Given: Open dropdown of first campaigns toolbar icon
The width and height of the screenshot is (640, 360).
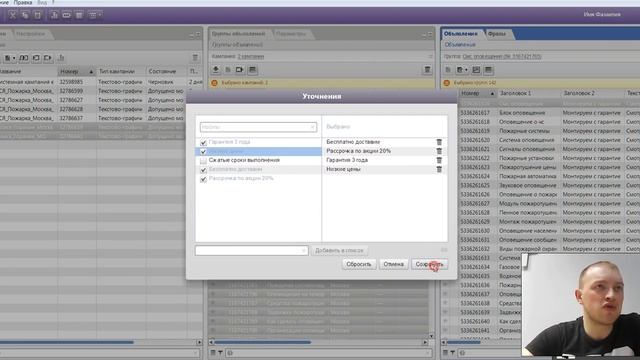Looking at the screenshot, I should (14, 58).
